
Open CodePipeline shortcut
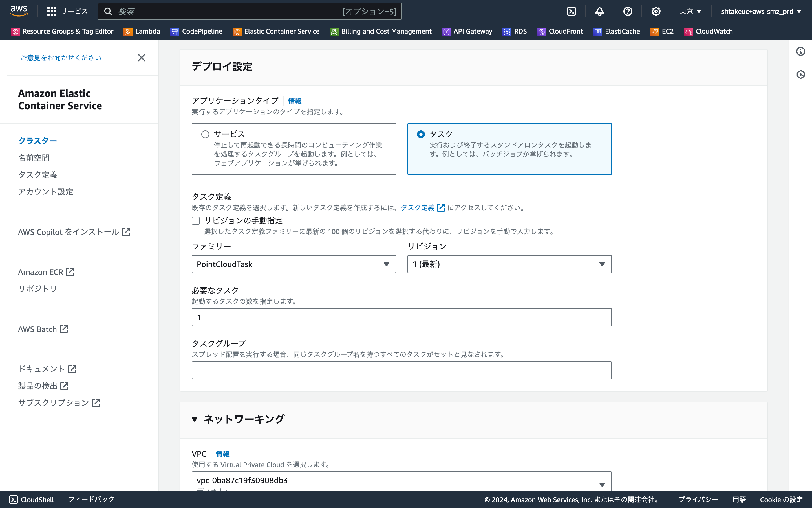coord(197,31)
